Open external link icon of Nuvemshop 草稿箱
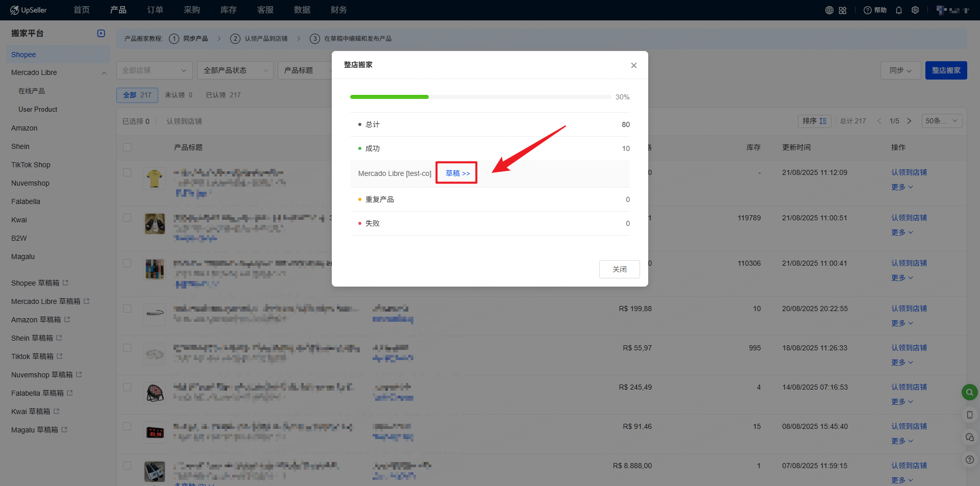The width and height of the screenshot is (980, 486). click(x=79, y=374)
